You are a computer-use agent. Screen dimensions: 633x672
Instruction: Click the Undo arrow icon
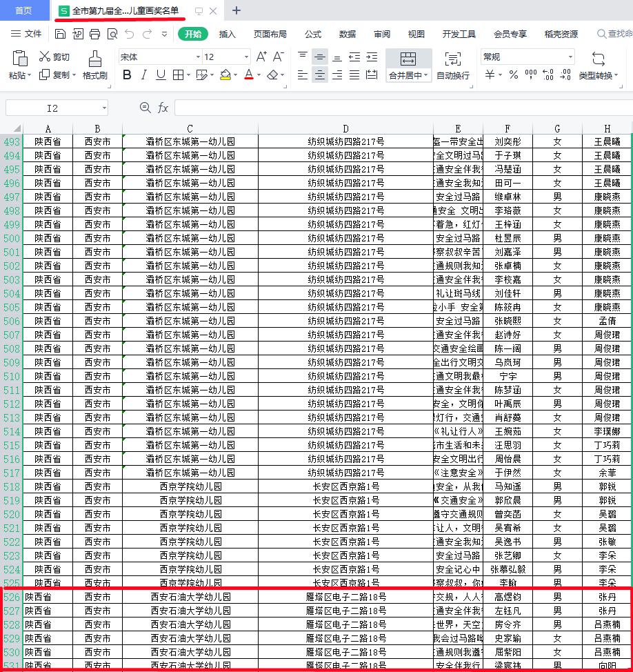click(x=130, y=34)
